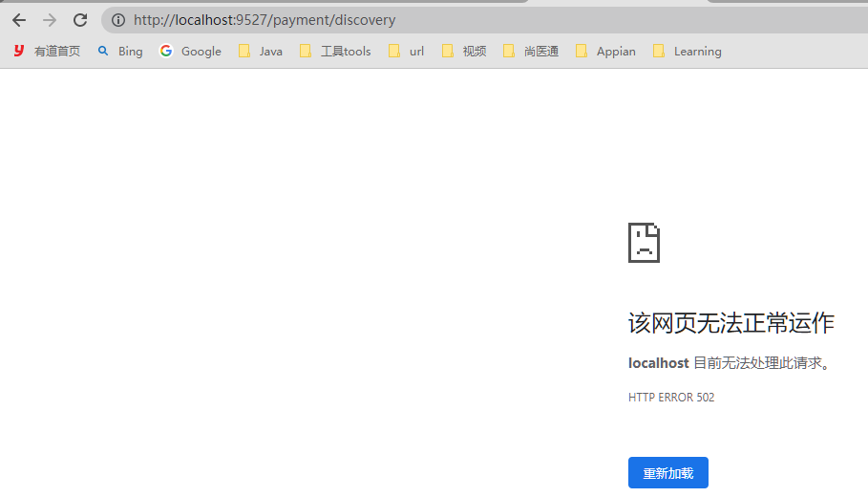Open the 视频 bookmarks folder
868x497 pixels.
coord(464,51)
